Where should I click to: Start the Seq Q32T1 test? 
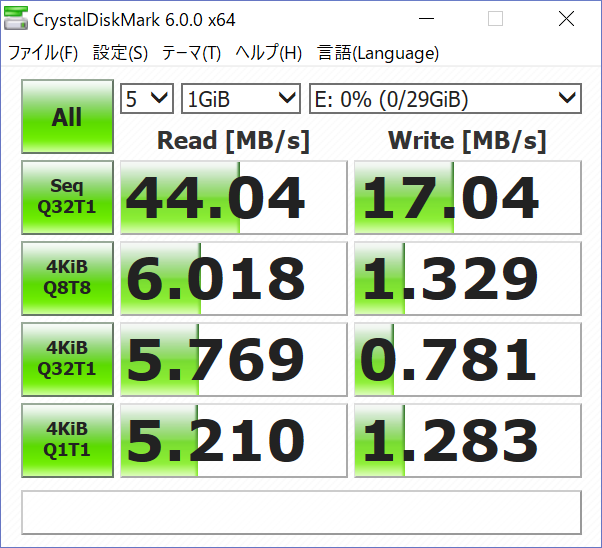point(67,198)
